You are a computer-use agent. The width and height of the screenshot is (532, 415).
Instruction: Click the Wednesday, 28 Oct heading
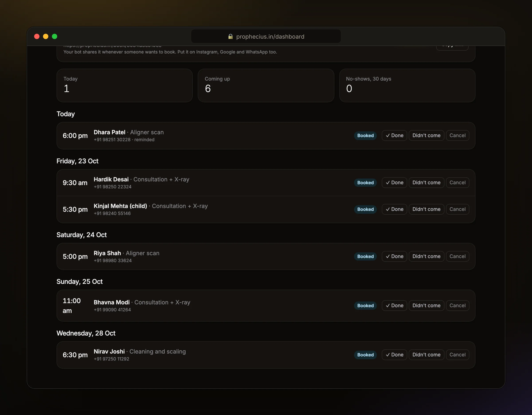click(86, 333)
